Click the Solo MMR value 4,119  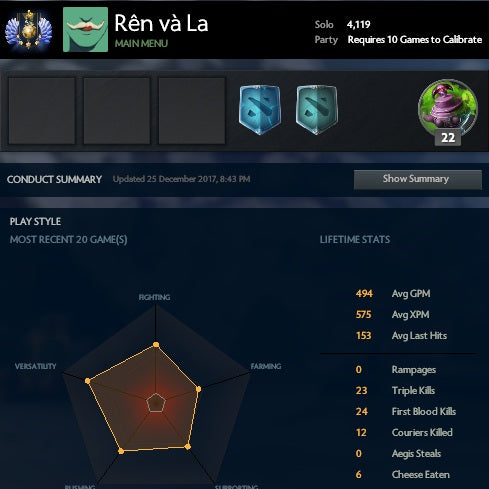(x=358, y=24)
